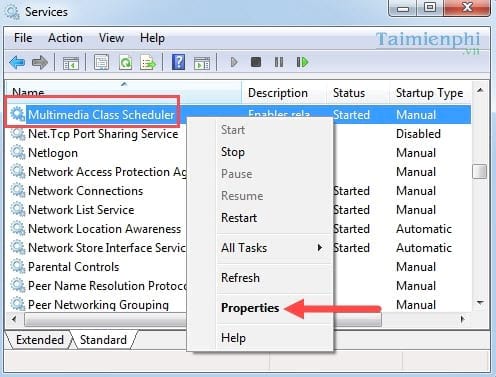Click Disabled startup type of Net.Tcp service

point(418,134)
